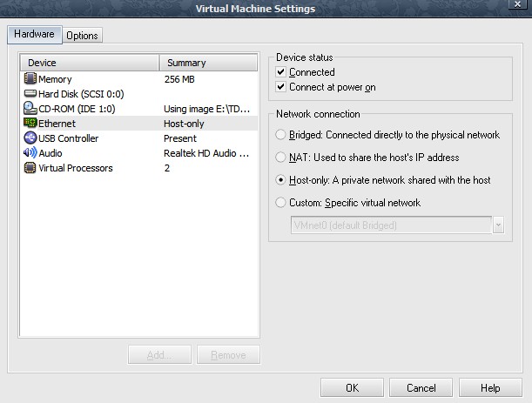Disable Connect at power on
Image resolution: width=532 pixels, height=403 pixels.
280,87
